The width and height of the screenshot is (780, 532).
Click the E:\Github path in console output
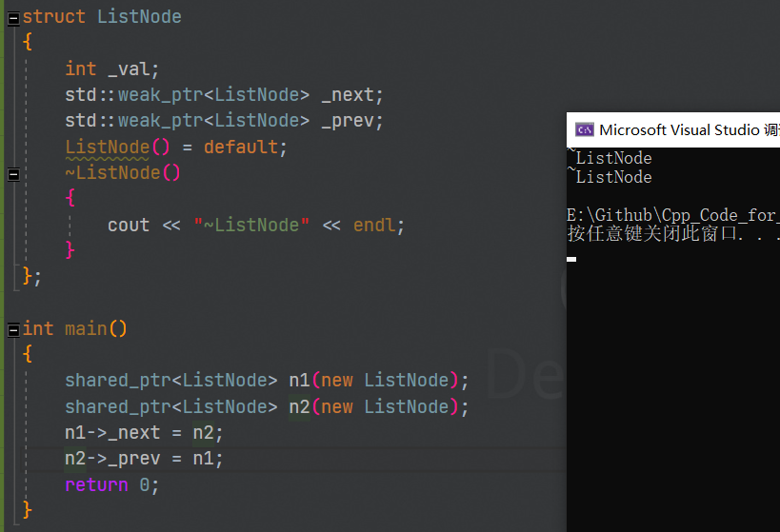coord(673,215)
